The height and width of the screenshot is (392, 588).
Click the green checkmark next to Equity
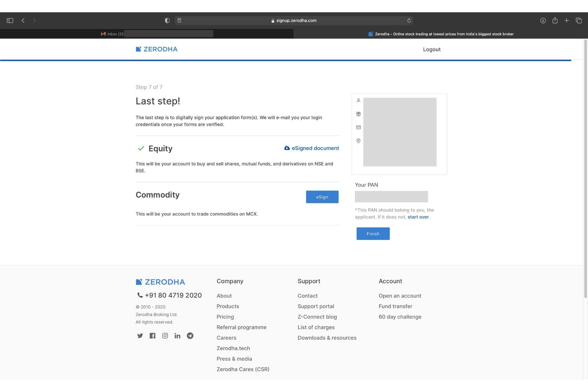tap(141, 148)
